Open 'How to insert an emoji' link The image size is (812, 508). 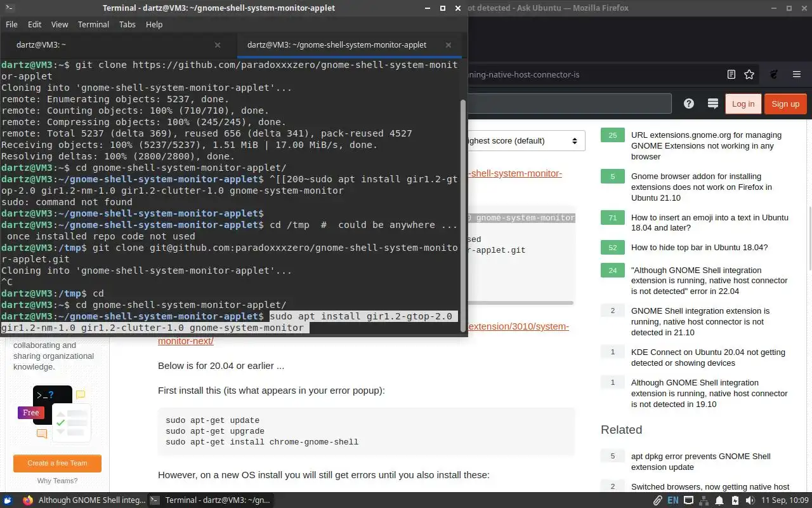(x=710, y=222)
